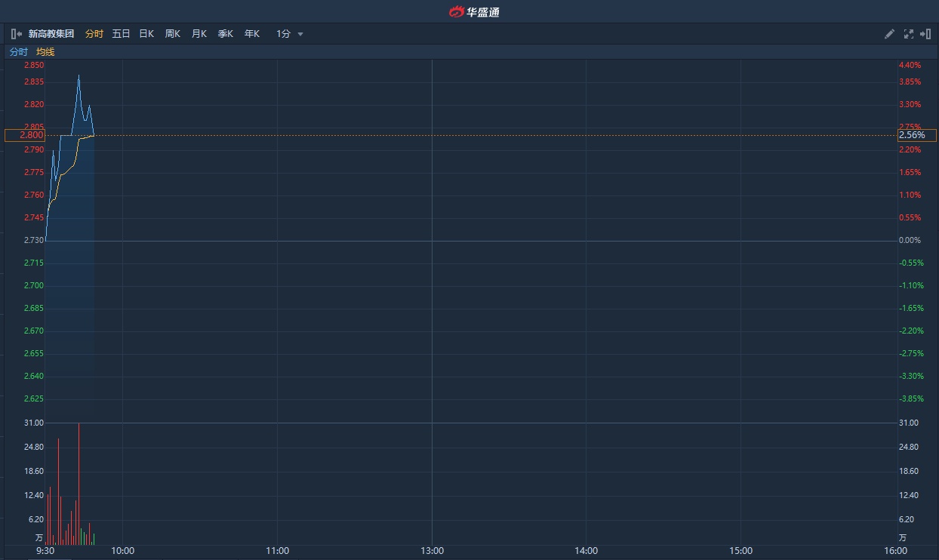Click the 13:00 time axis label
Screen dimensions: 939x560
[432, 551]
